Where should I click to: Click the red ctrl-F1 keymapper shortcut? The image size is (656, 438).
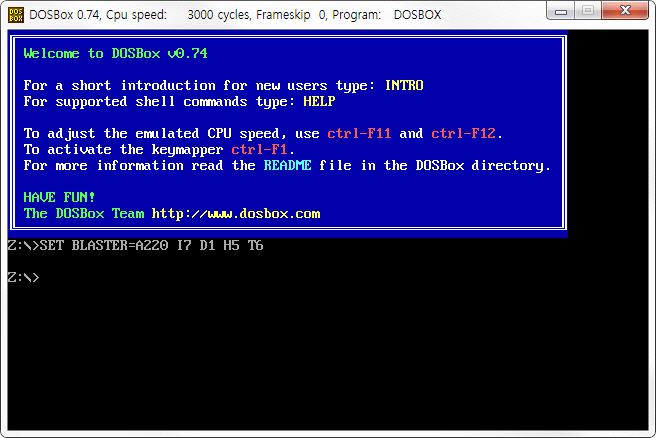point(259,149)
